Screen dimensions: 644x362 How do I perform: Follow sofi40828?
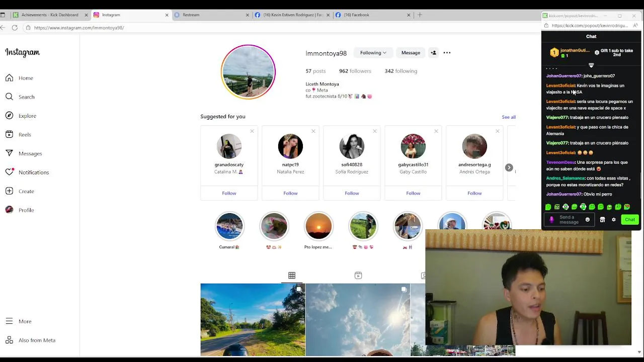coord(352,193)
